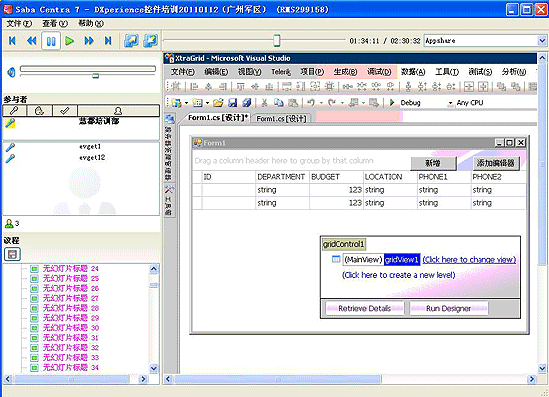
Task: Open the Appshare dropdown
Action: pyautogui.click(x=542, y=41)
